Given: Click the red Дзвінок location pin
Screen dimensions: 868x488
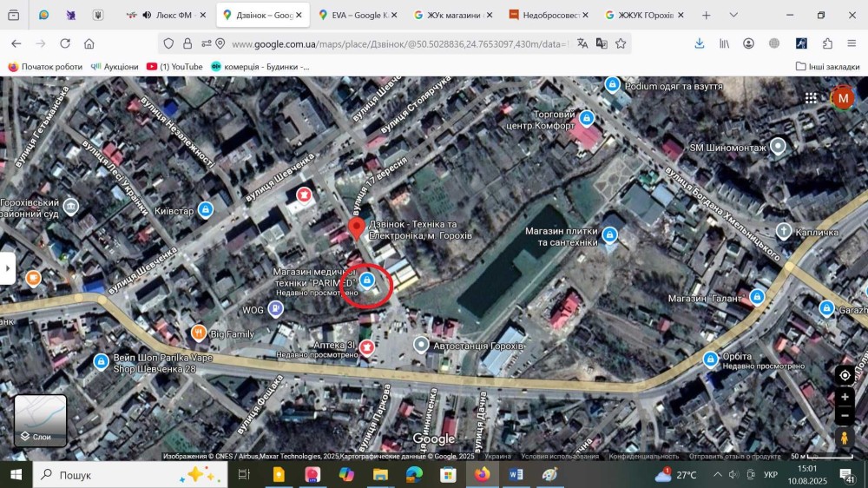Looking at the screenshot, I should click(x=355, y=228).
